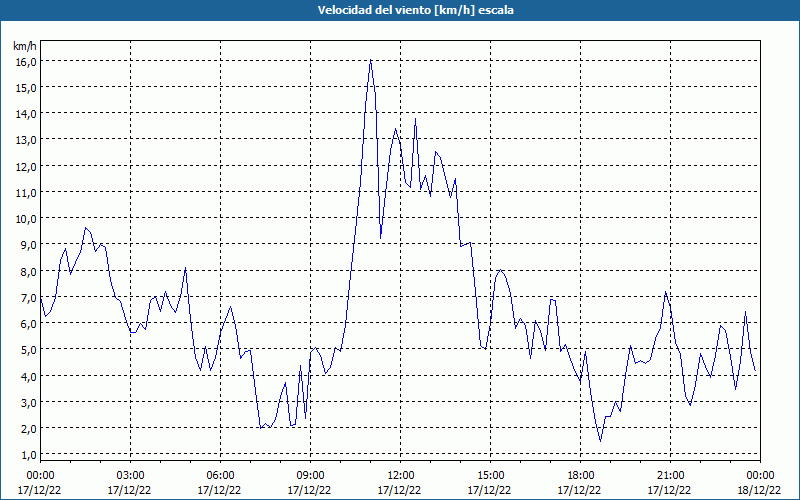Select the "10,0" y-axis value
This screenshot has height=500, width=800.
tap(26, 218)
